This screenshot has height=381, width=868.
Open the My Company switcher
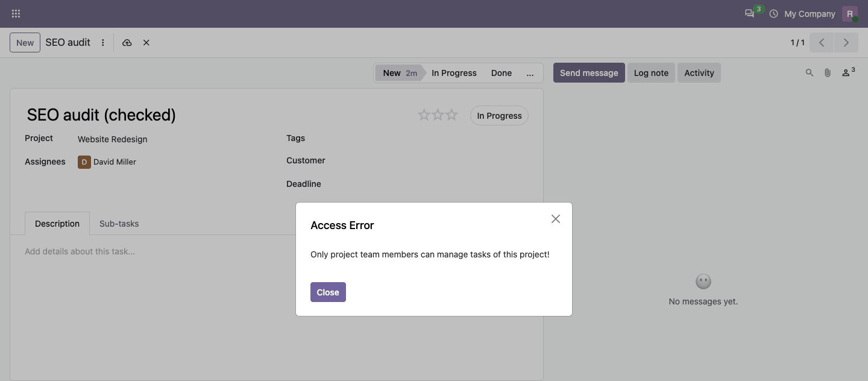[x=810, y=14]
